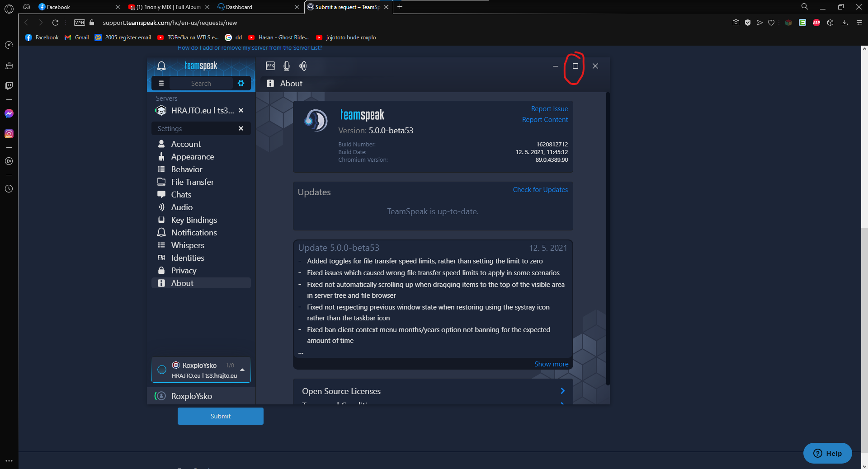Click the blue settings gear icon

pyautogui.click(x=241, y=83)
